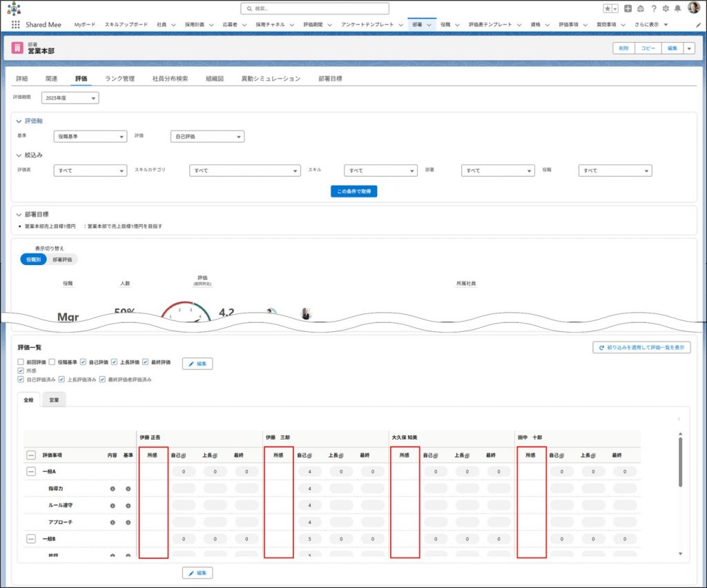Click the user avatar profile picture

tap(694, 8)
